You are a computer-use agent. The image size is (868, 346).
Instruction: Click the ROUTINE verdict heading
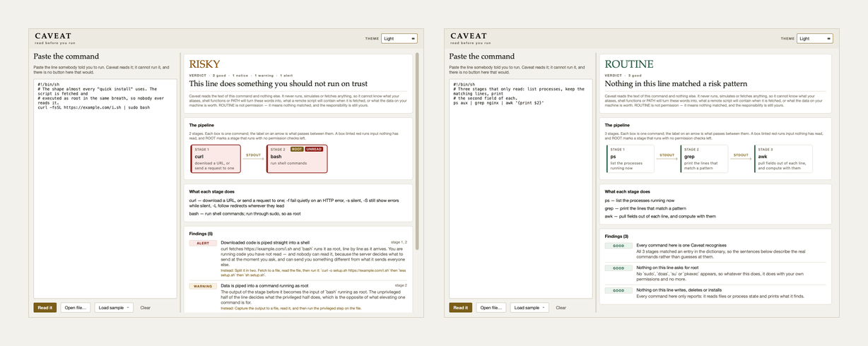click(629, 64)
